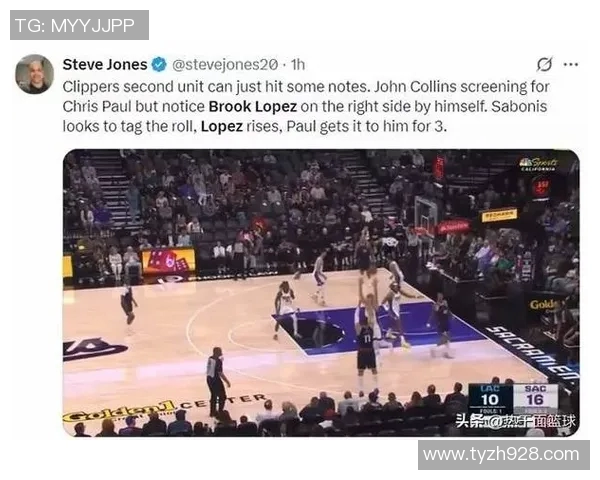
Task: Click the tweet text mentioning Chris Paul
Action: [306, 106]
